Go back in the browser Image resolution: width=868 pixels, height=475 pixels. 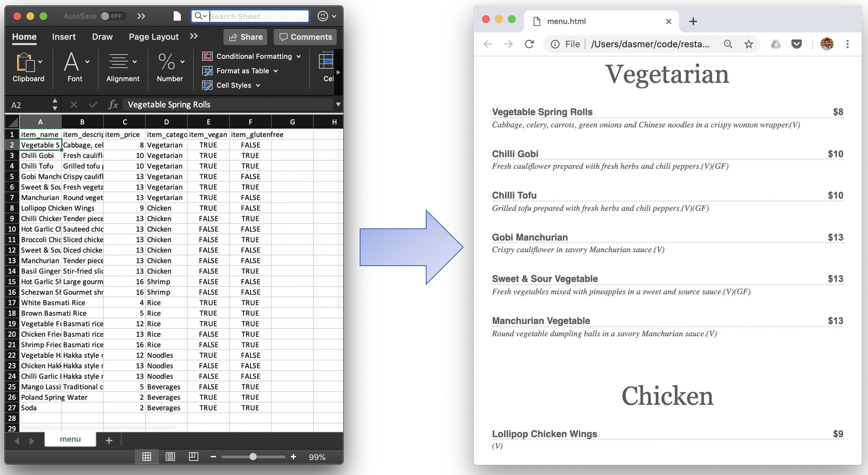point(488,44)
